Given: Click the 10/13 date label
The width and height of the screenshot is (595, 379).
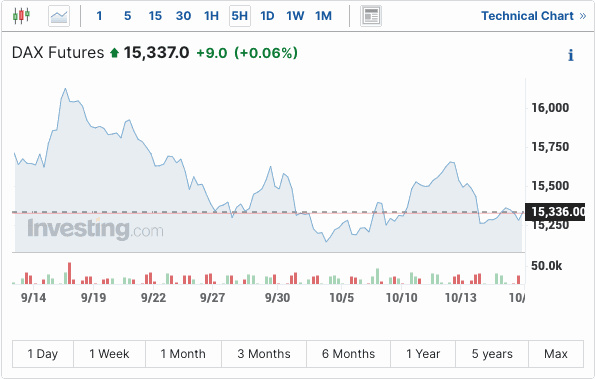Looking at the screenshot, I should coord(460,298).
